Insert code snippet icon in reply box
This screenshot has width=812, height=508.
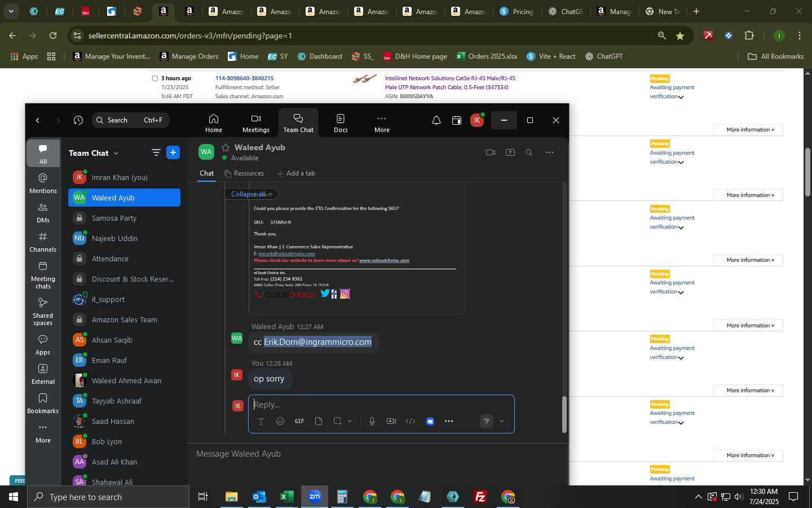[411, 421]
